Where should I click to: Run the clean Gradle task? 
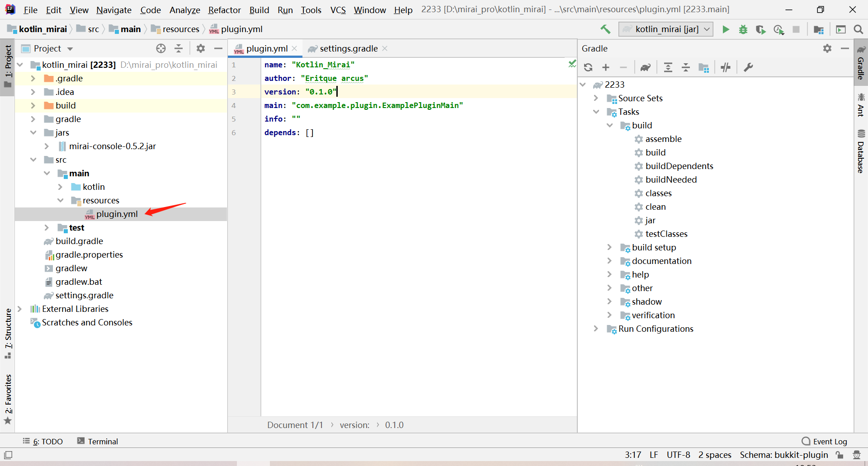point(655,207)
